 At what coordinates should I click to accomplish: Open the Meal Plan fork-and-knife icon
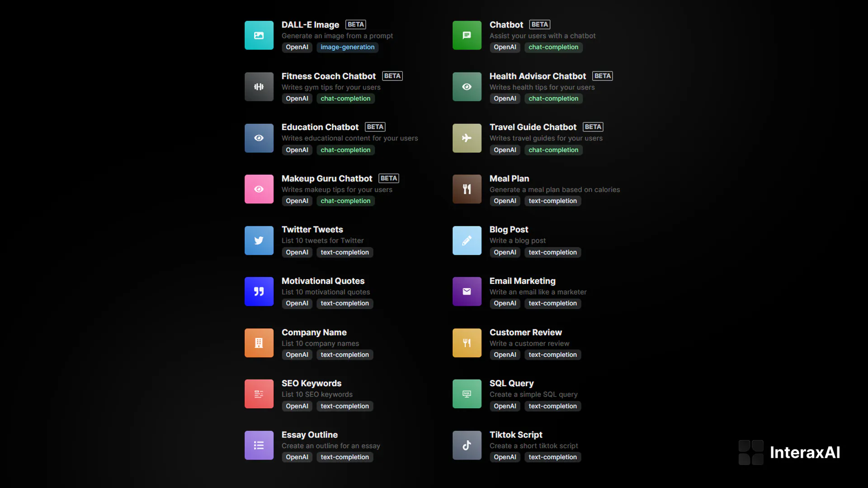(467, 189)
